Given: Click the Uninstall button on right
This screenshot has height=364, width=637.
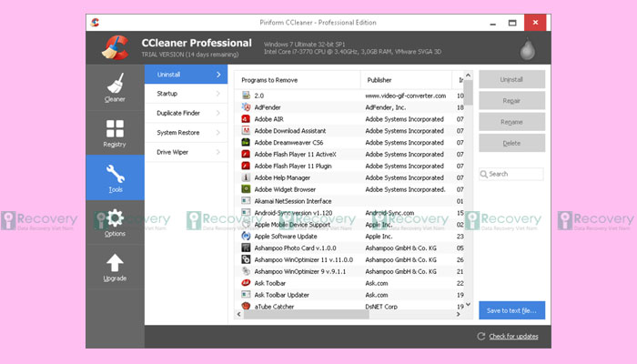Looking at the screenshot, I should (511, 80).
